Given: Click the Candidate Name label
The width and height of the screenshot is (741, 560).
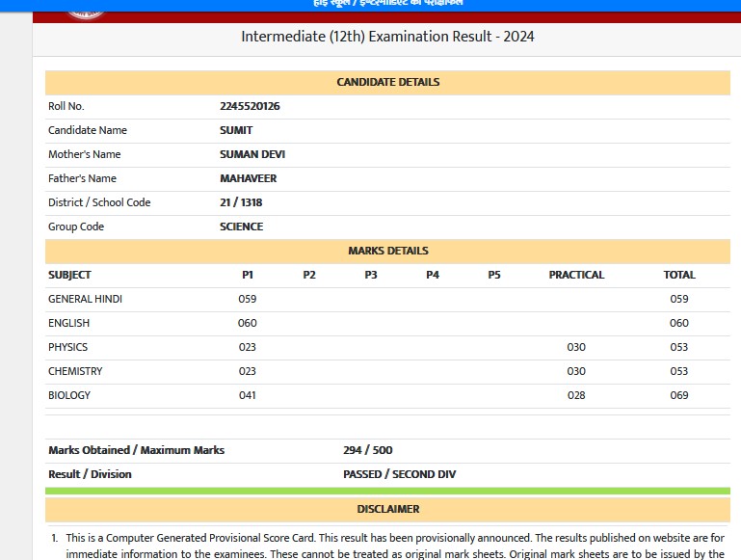Looking at the screenshot, I should (88, 130).
